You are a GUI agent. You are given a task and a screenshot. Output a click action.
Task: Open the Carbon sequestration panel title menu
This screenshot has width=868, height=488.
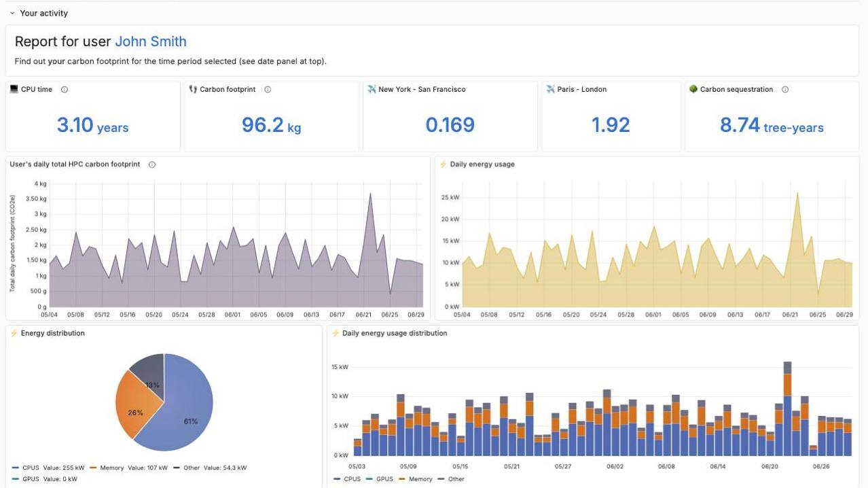(x=736, y=90)
